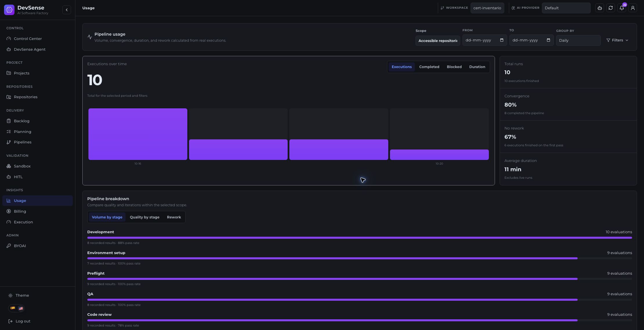
Task: Open HITL in the sidebar
Action: click(37, 177)
